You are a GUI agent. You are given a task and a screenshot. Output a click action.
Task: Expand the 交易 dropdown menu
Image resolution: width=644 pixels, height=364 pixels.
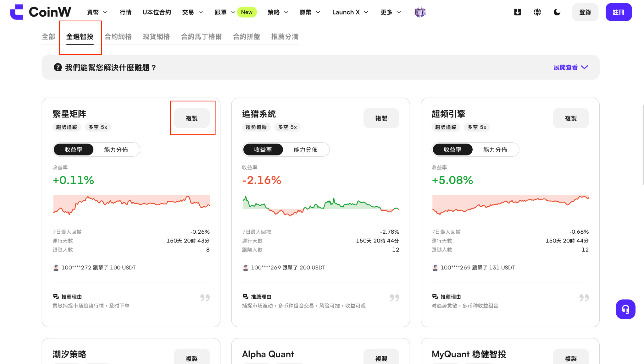(192, 12)
